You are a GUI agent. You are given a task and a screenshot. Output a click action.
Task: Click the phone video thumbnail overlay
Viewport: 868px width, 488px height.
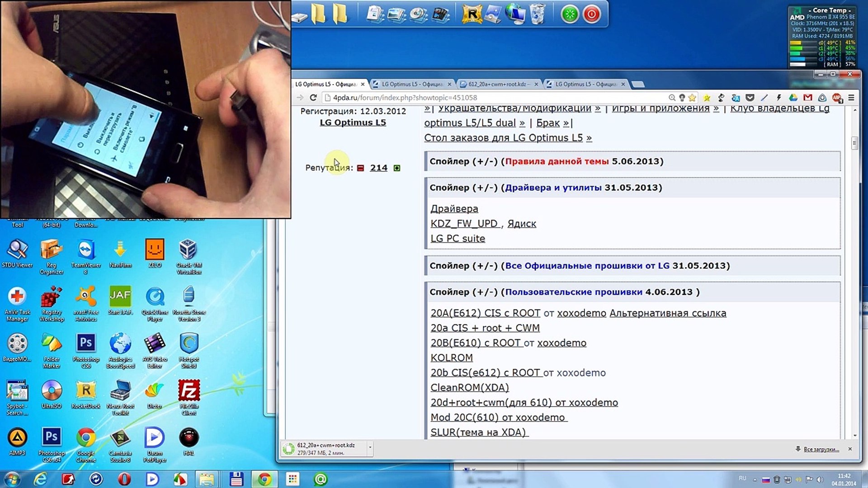(145, 109)
